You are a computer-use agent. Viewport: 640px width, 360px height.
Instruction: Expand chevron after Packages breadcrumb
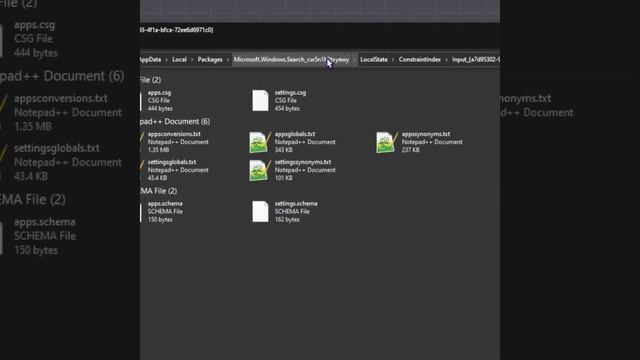tap(228, 60)
